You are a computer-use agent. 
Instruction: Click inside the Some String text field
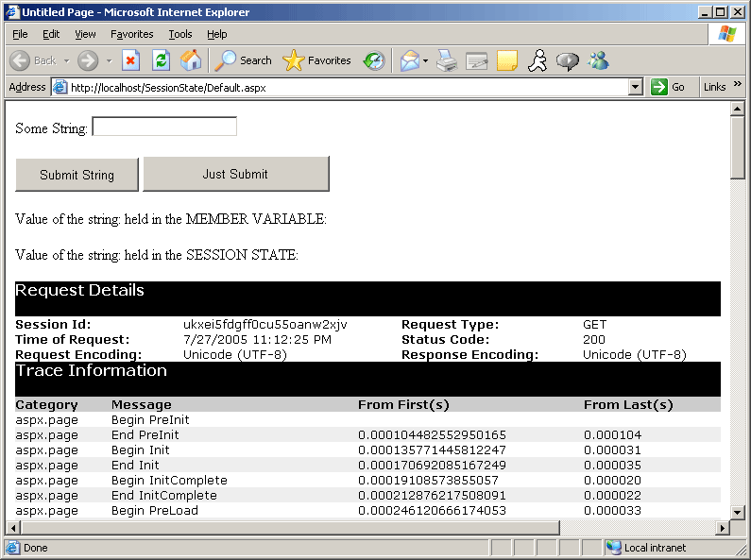pos(164,127)
